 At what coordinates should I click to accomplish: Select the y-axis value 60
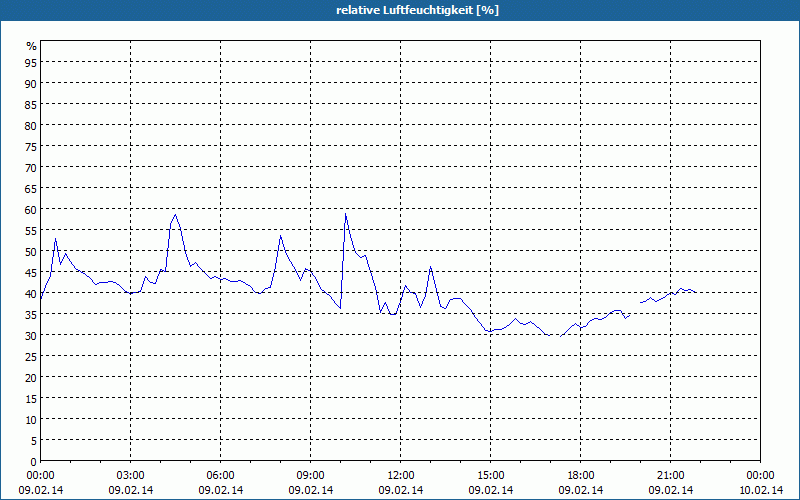31,209
